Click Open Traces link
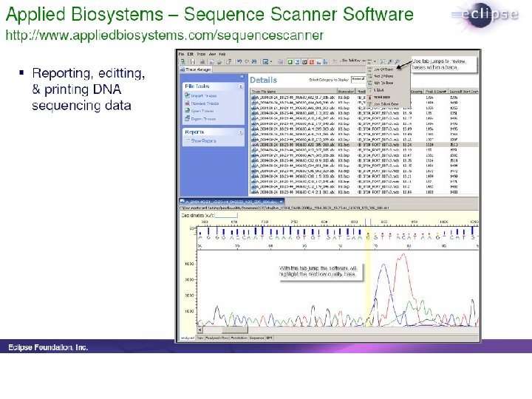This screenshot has height=399, width=532. [x=202, y=111]
